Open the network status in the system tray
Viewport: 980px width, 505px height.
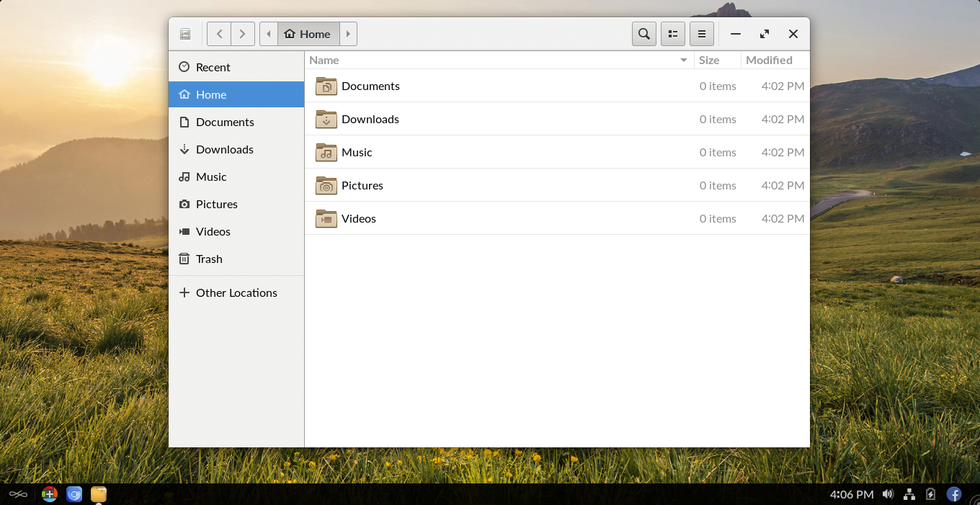point(909,494)
